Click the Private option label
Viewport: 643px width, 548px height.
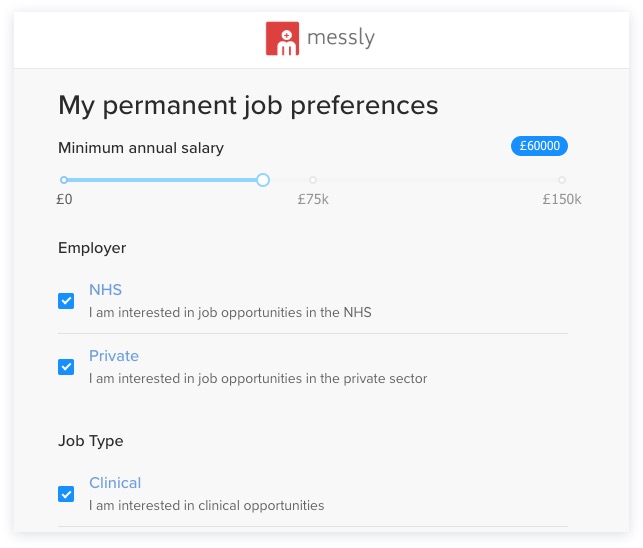click(x=114, y=356)
